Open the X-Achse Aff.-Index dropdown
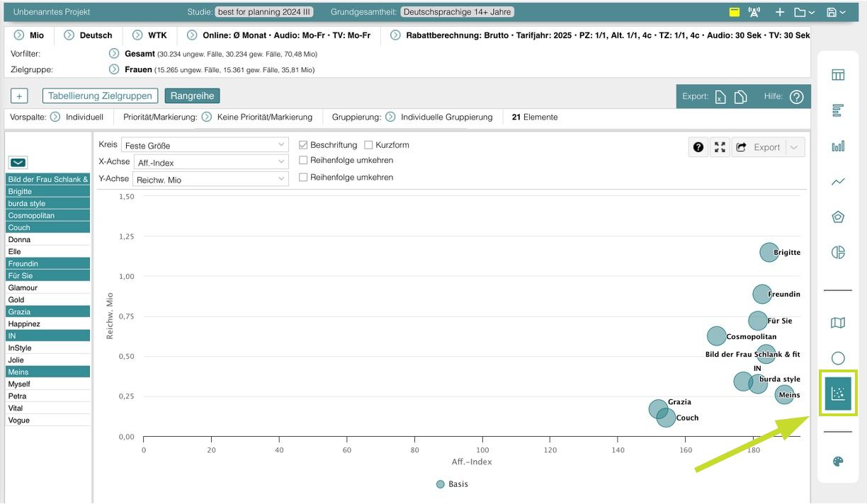The width and height of the screenshot is (867, 504). [210, 163]
